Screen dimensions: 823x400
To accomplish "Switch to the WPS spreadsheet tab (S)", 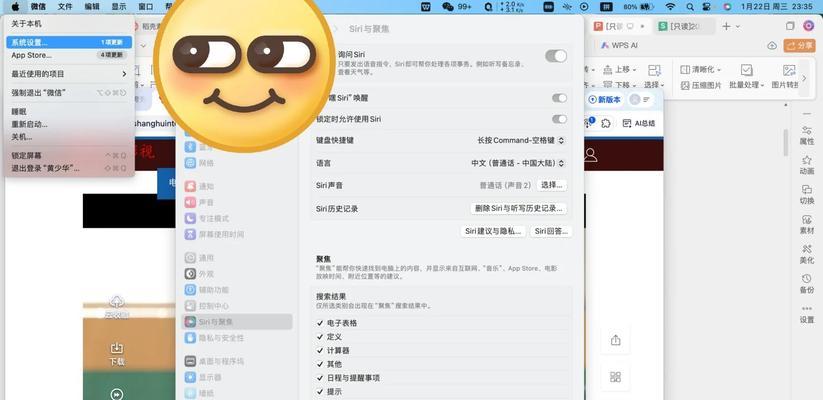I will pos(684,26).
